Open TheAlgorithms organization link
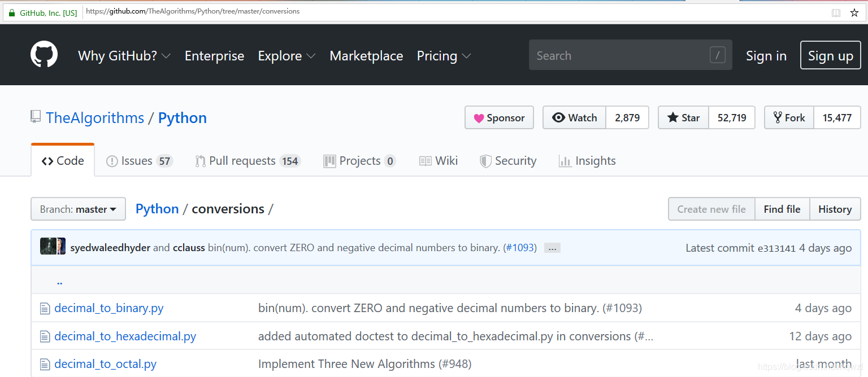The image size is (868, 377). (x=95, y=118)
